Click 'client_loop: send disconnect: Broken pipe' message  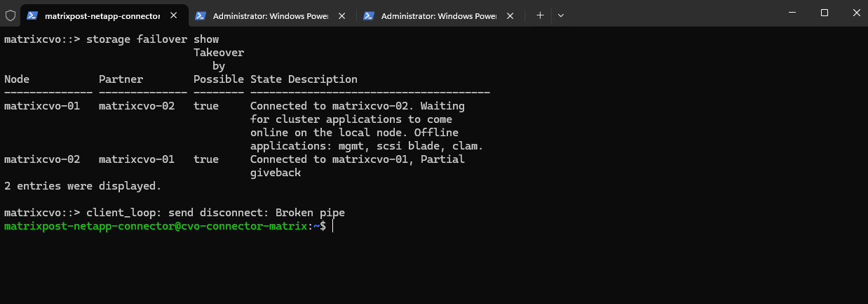point(215,213)
